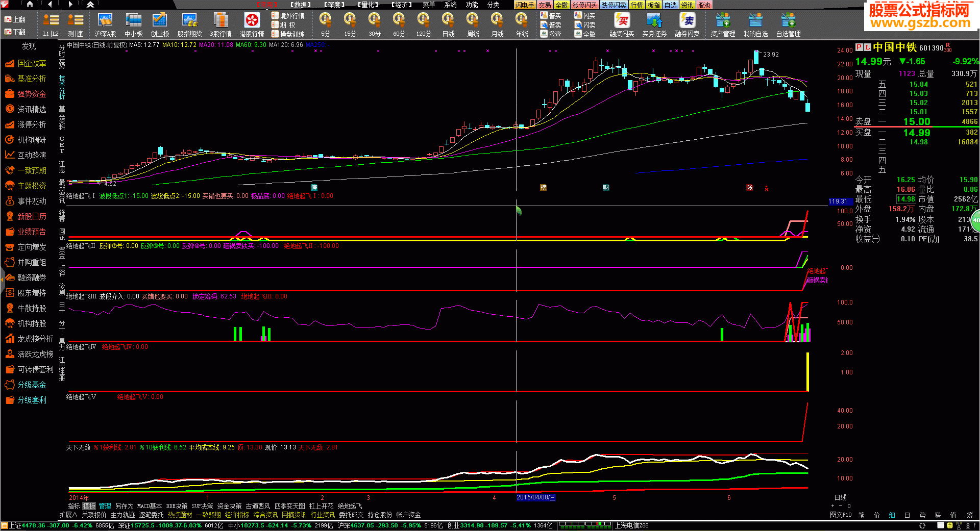Open 资产管理 asset management icon

(x=723, y=25)
